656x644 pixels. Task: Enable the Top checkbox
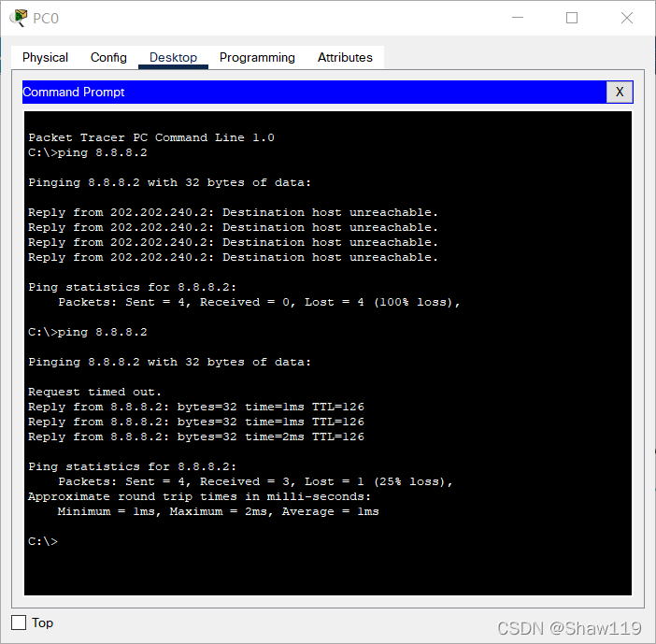[x=19, y=623]
